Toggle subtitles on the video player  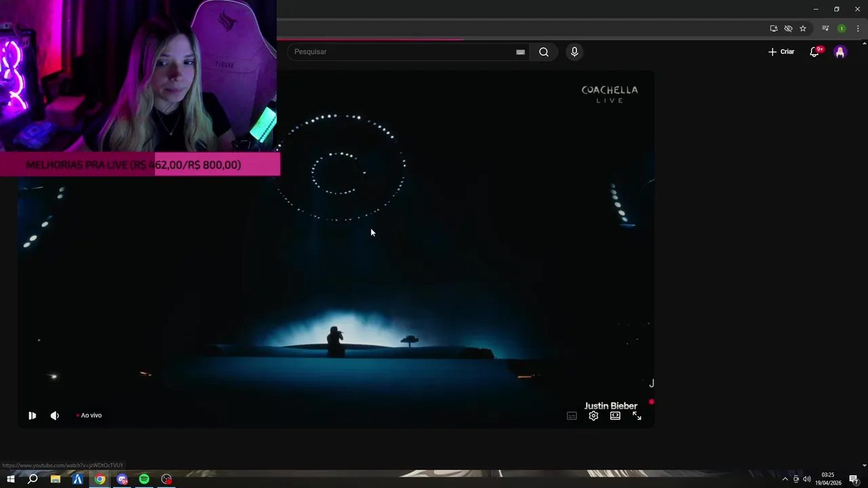572,416
